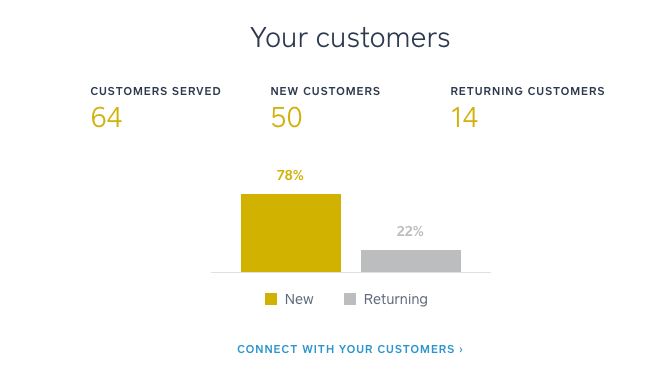664x392 pixels.
Task: Click the Customers Served count 64
Action: pyautogui.click(x=106, y=117)
